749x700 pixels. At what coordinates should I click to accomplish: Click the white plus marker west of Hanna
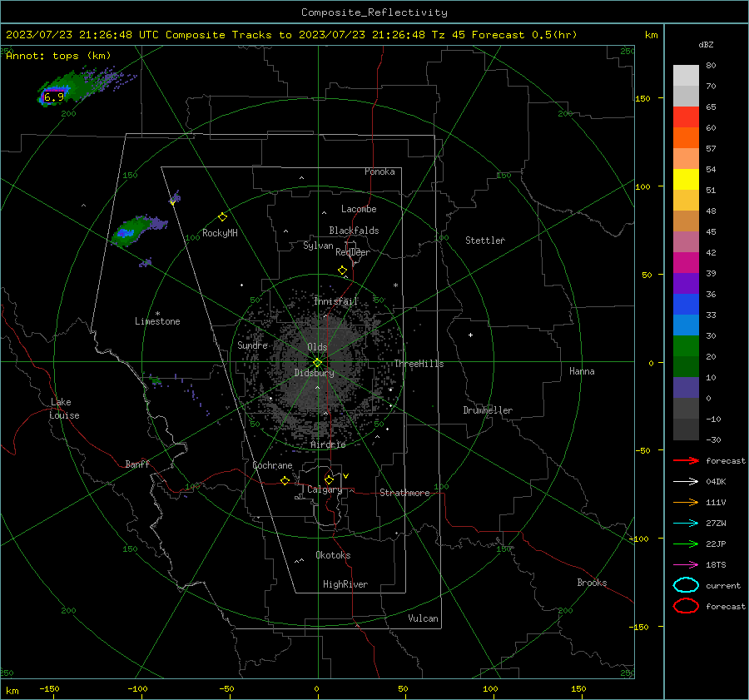470,335
